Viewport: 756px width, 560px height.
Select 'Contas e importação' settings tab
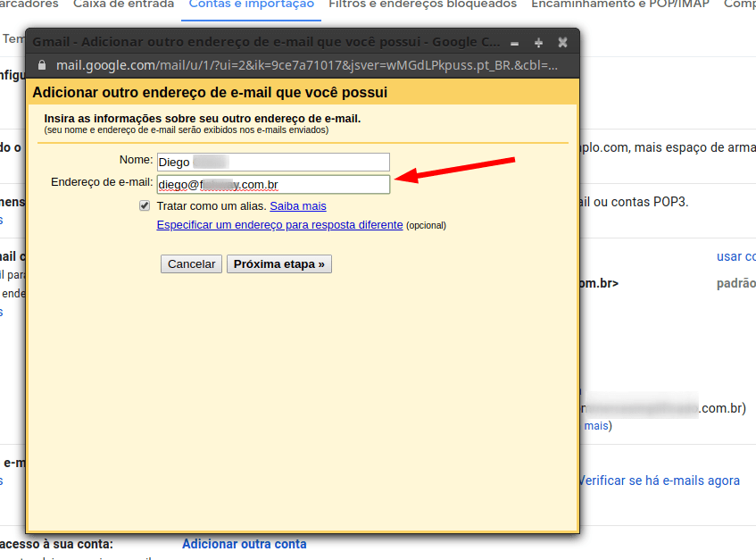click(x=251, y=4)
